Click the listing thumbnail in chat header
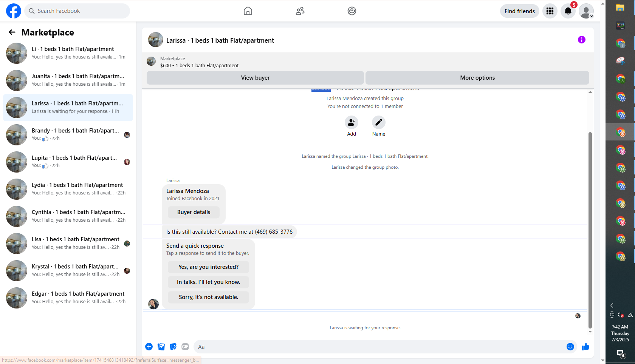Viewport: 635px width, 364px height. [x=156, y=40]
